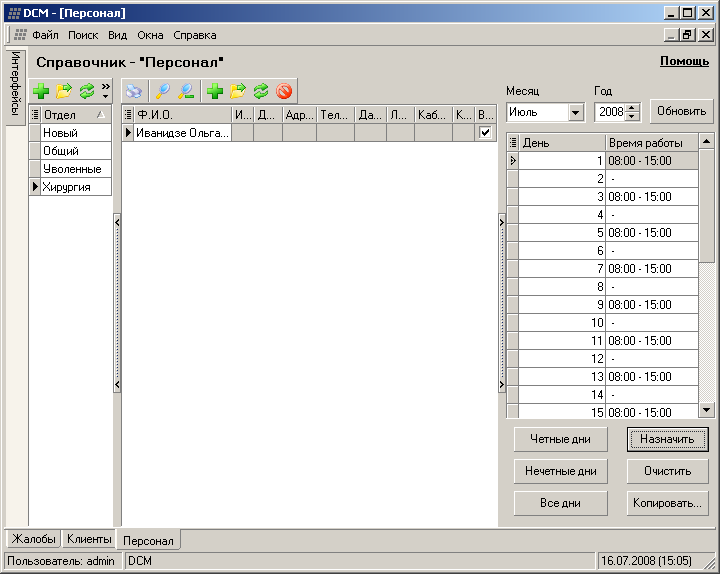
Task: Expand left toolbar overflow chevron
Action: point(106,90)
